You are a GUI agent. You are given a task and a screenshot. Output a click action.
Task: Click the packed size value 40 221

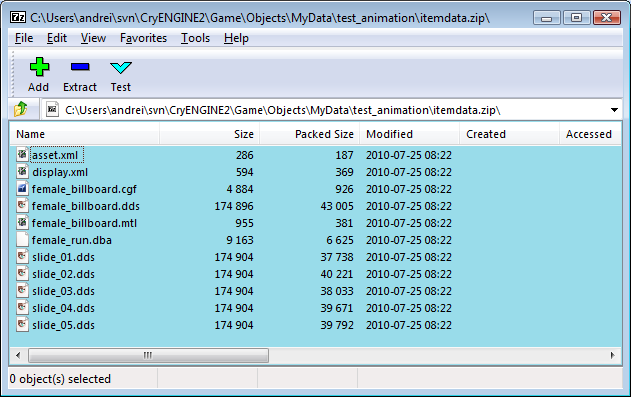pos(337,274)
